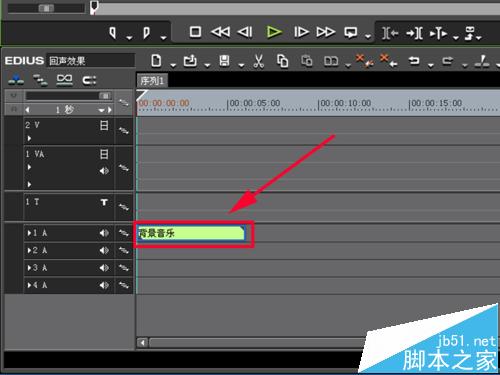This screenshot has width=500, height=375.
Task: Switch to the 序列1 sequence tab
Action: point(152,81)
